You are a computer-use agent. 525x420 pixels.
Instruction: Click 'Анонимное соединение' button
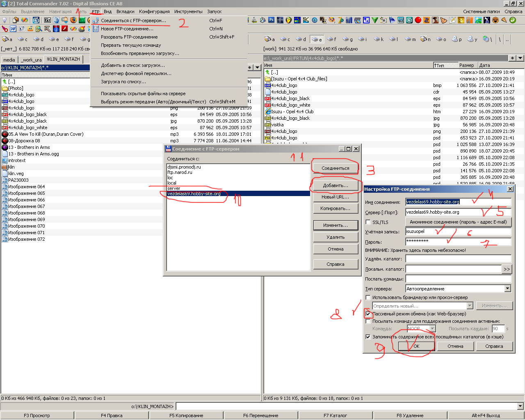(458, 222)
